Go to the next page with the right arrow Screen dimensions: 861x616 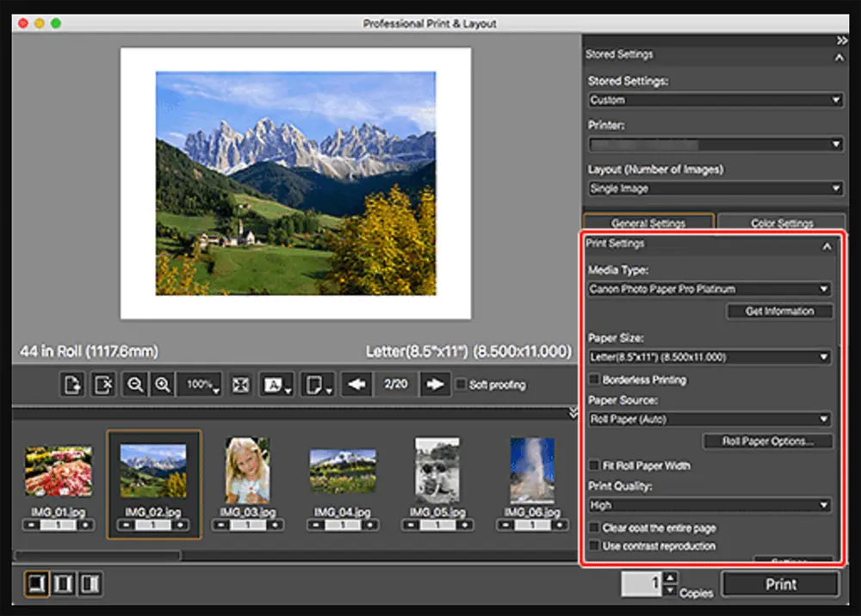(x=435, y=384)
